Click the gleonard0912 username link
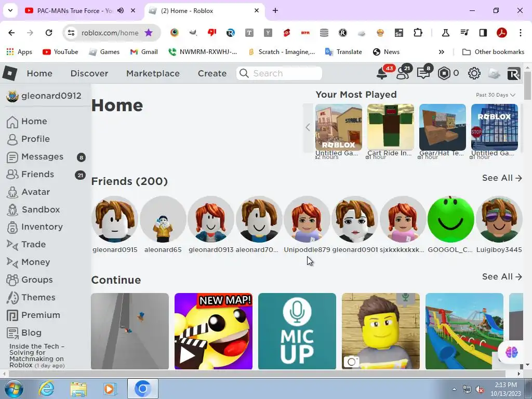Image resolution: width=532 pixels, height=399 pixels. point(51,96)
